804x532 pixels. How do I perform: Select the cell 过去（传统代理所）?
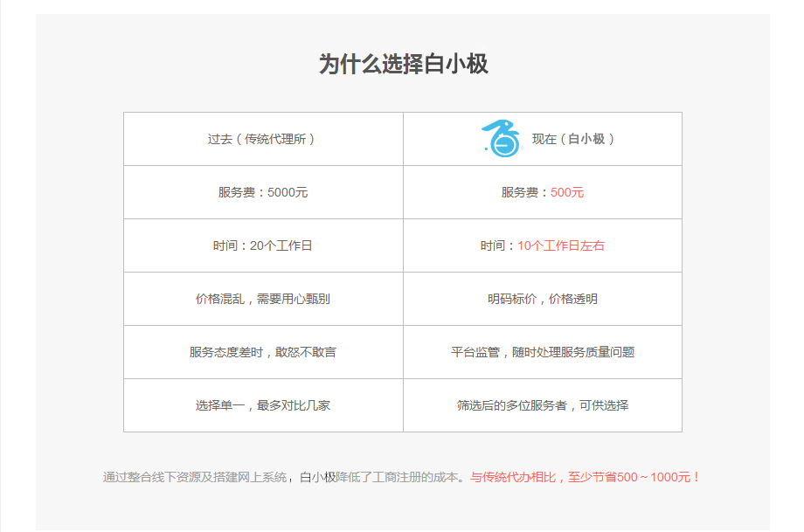(x=263, y=139)
